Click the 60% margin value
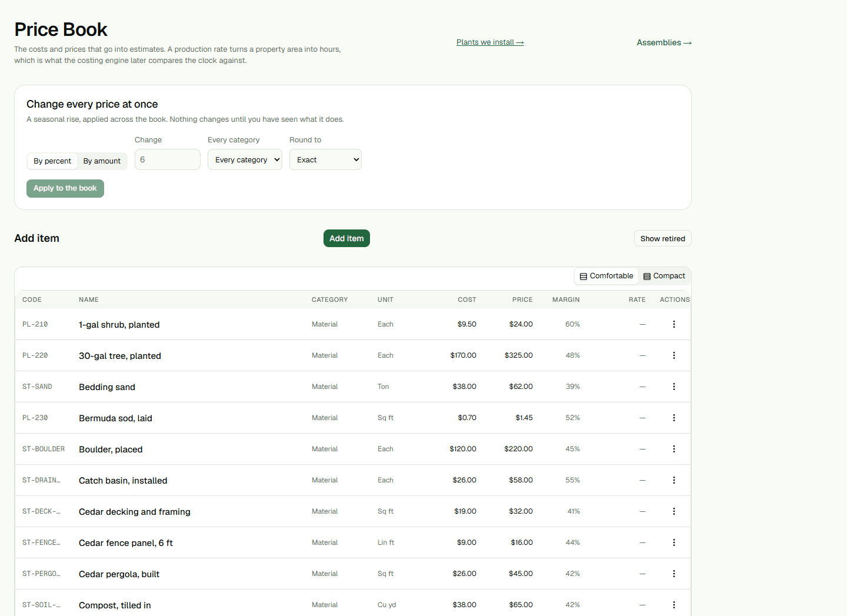847x616 pixels. pyautogui.click(x=573, y=324)
